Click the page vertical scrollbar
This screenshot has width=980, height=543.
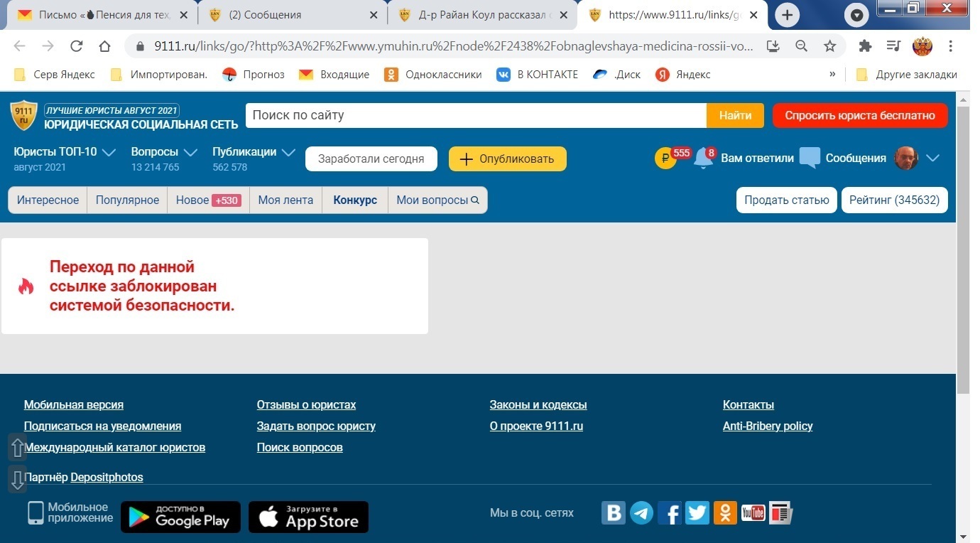pyautogui.click(x=962, y=249)
